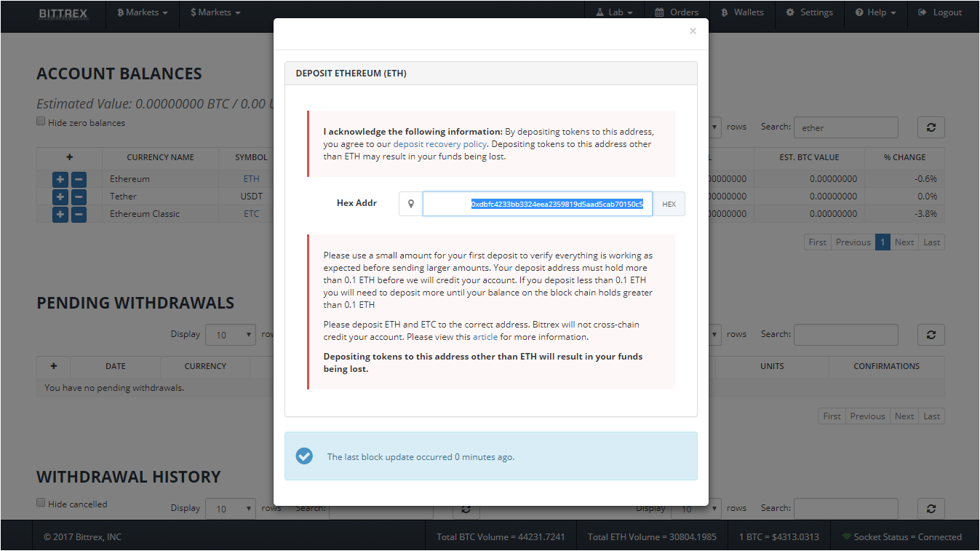Open deposit history rows display dropdown
The width and height of the screenshot is (980, 551).
point(696,509)
